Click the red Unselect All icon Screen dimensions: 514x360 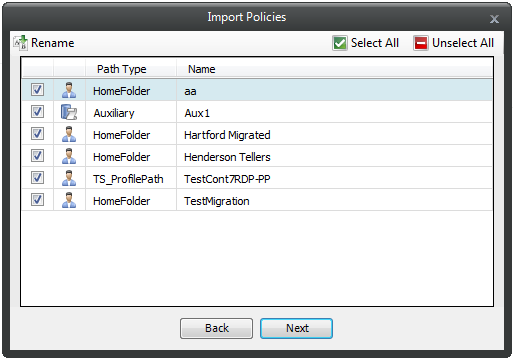[421, 43]
